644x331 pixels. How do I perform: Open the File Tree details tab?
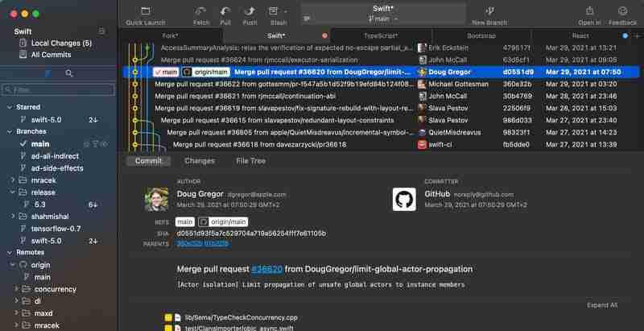250,161
